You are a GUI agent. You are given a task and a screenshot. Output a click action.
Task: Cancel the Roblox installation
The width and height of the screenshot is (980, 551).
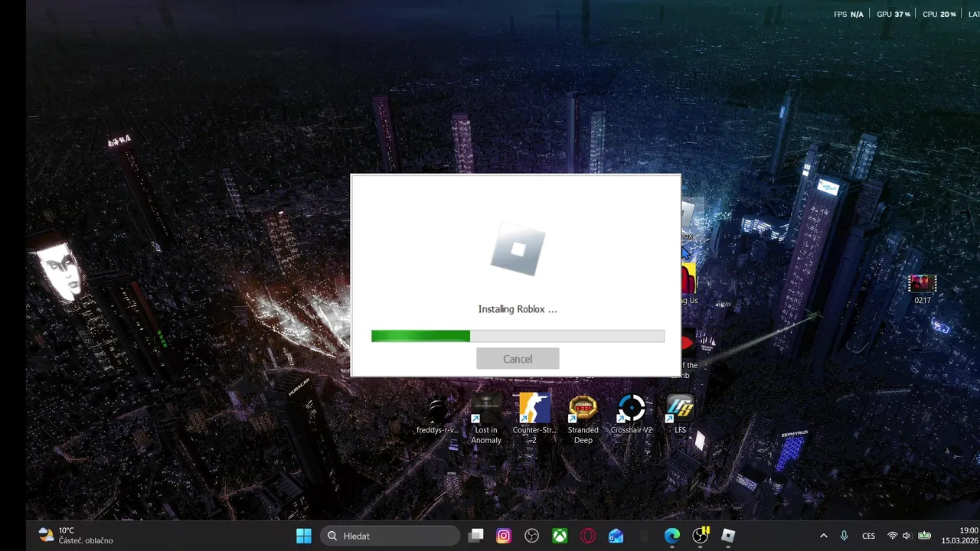coord(518,359)
